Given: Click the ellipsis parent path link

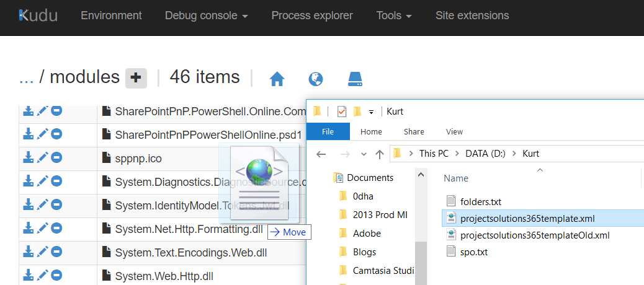Looking at the screenshot, I should coord(26,77).
